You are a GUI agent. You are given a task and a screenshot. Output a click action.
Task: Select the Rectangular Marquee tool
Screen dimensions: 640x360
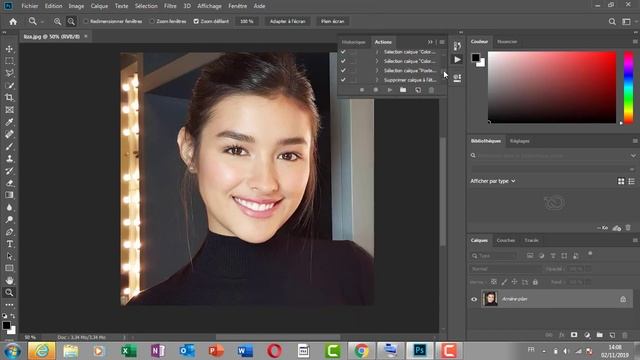click(9, 61)
